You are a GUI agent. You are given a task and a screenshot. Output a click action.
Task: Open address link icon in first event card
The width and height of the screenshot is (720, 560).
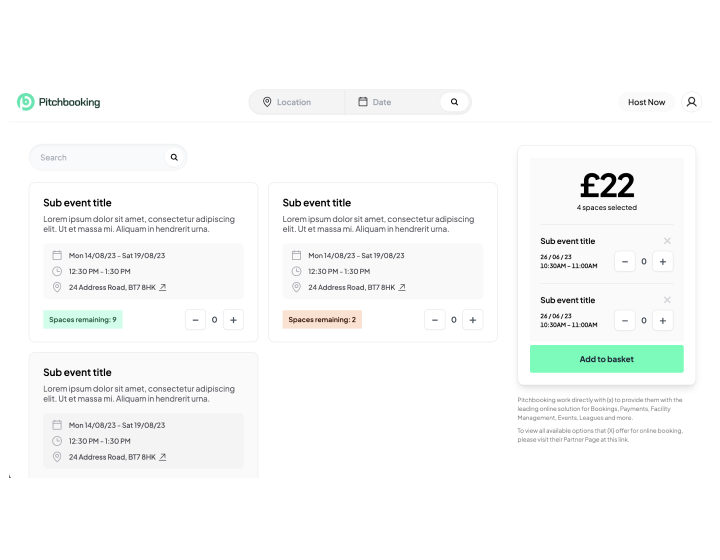(163, 287)
